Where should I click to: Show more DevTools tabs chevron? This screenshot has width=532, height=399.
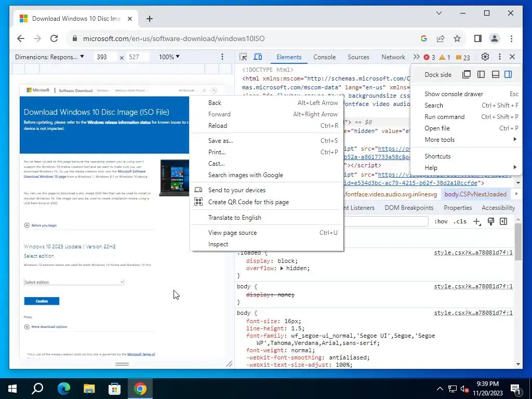point(416,57)
